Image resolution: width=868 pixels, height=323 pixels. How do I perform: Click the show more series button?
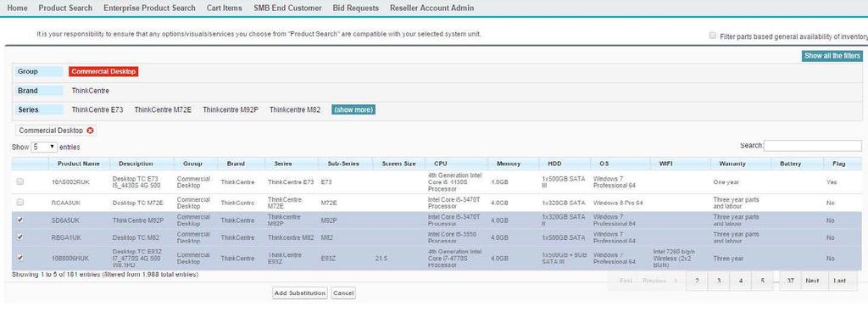coord(353,109)
